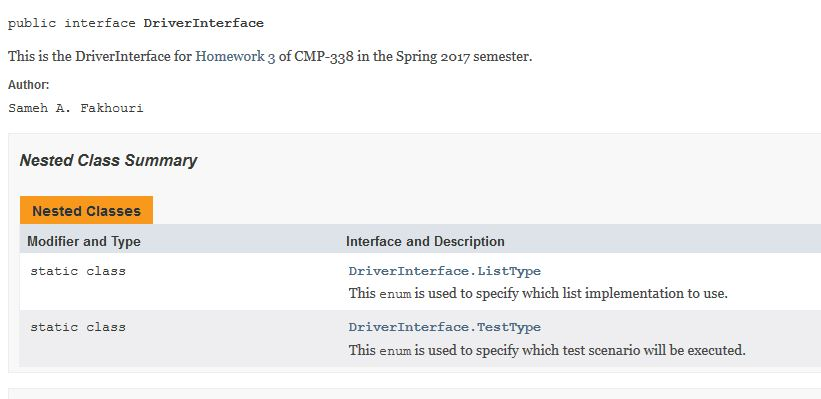Click the Nested Class Summary heading
The width and height of the screenshot is (821, 399).
(108, 160)
